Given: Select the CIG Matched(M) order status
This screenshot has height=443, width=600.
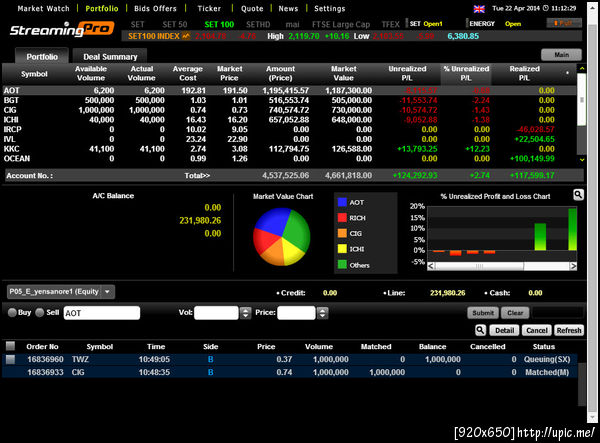Looking at the screenshot, I should (x=547, y=372).
